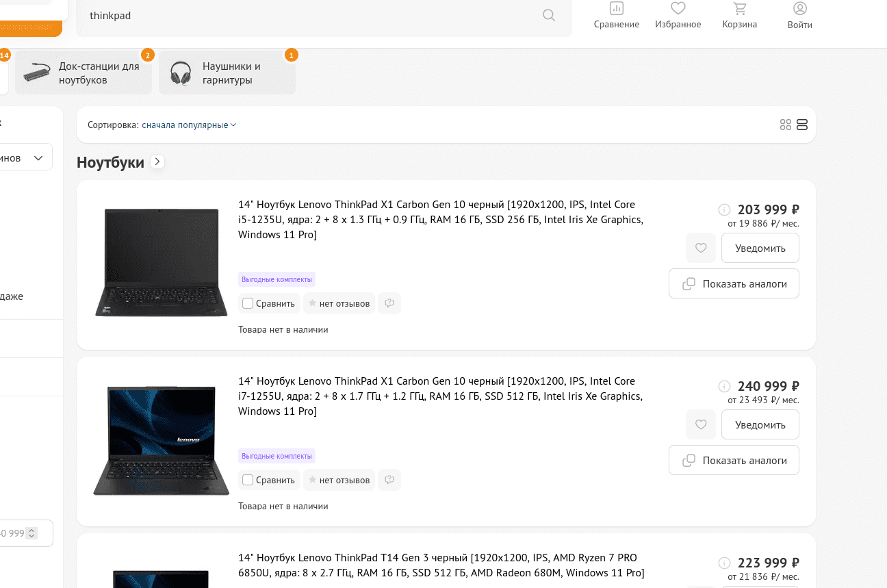Check Сравнить for the i7-1255U laptop

click(248, 480)
